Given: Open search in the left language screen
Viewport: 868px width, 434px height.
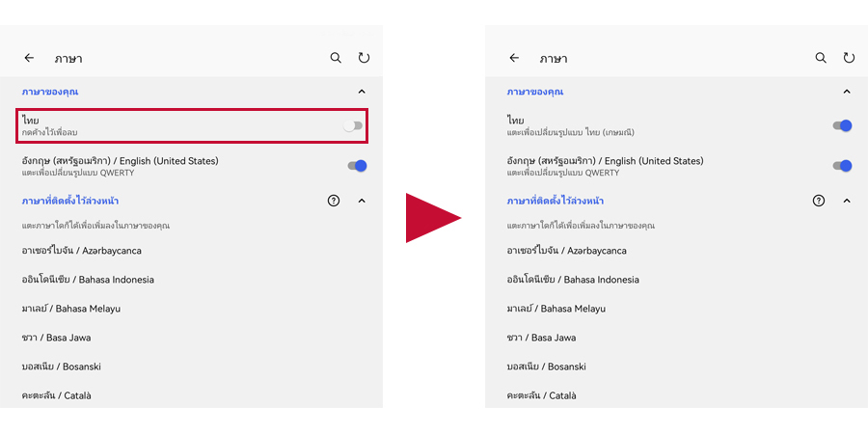Looking at the screenshot, I should (x=336, y=58).
